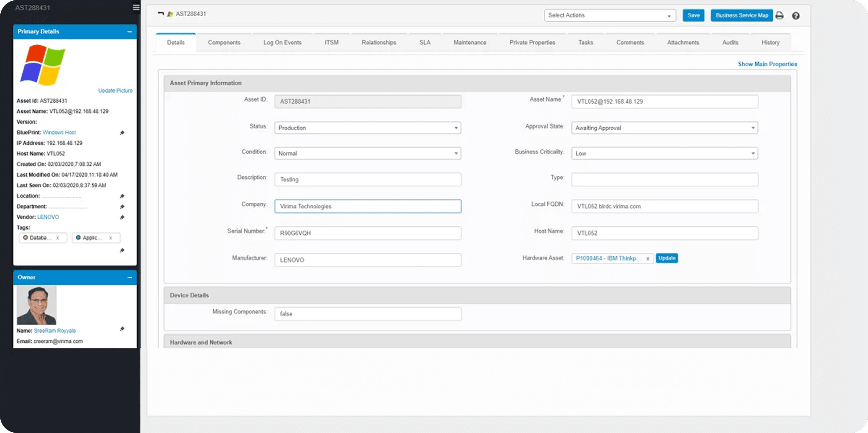Screen dimensions: 868x433
Task: Switch to the Components tab
Action: click(x=224, y=42)
